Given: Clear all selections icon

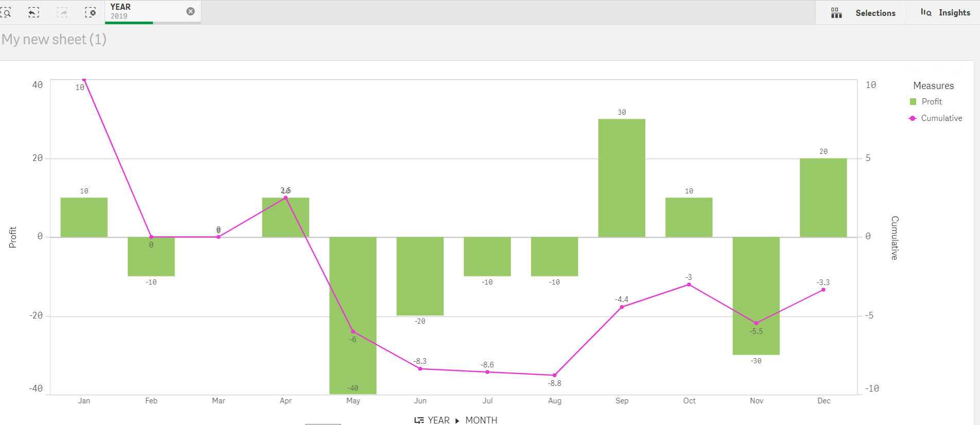Looking at the screenshot, I should click(91, 12).
